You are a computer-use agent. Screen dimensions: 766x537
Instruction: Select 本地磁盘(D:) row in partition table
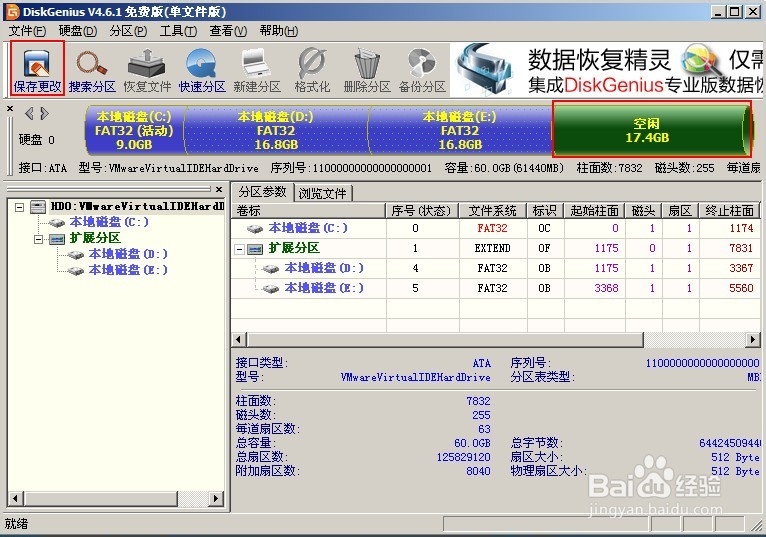(496, 268)
